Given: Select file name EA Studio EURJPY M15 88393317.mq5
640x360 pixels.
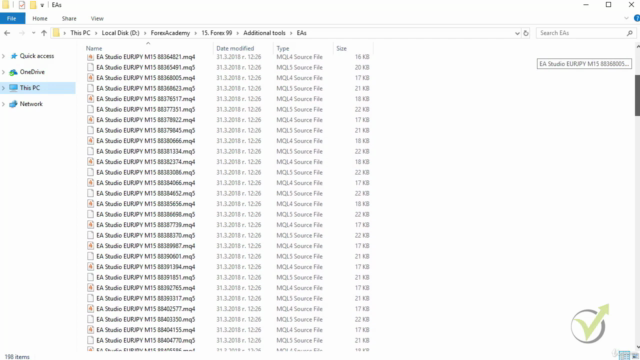Looking at the screenshot, I should pyautogui.click(x=146, y=298).
